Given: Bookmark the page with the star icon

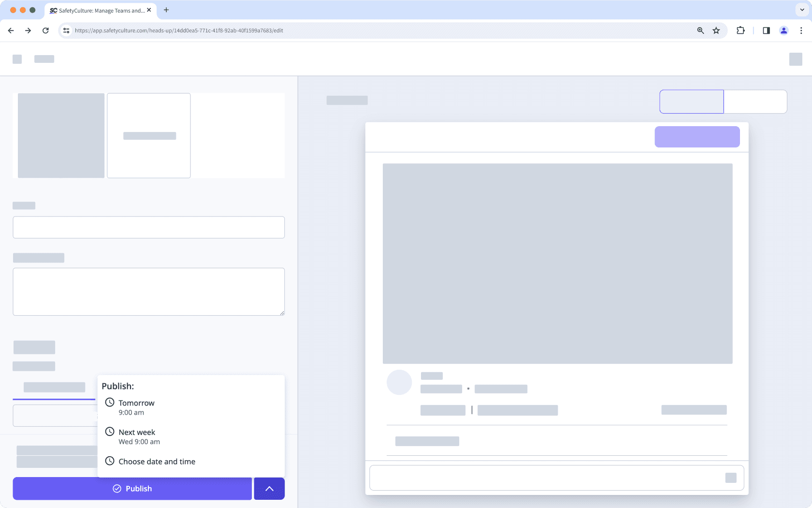Looking at the screenshot, I should click(x=716, y=30).
